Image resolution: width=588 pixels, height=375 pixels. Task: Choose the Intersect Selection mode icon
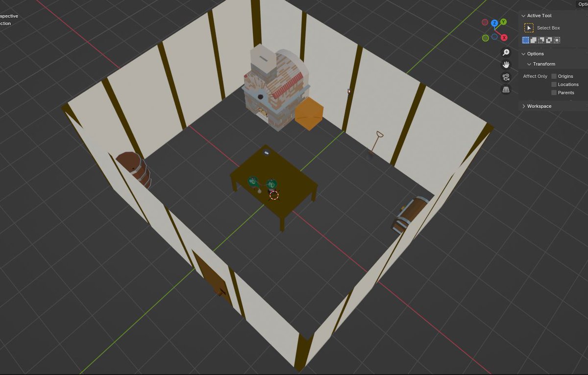click(557, 40)
